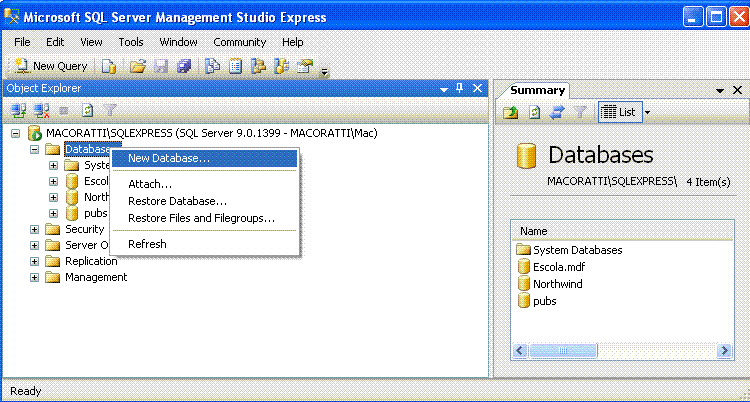Image resolution: width=750 pixels, height=402 pixels.
Task: Select the Summary tab
Action: [537, 90]
